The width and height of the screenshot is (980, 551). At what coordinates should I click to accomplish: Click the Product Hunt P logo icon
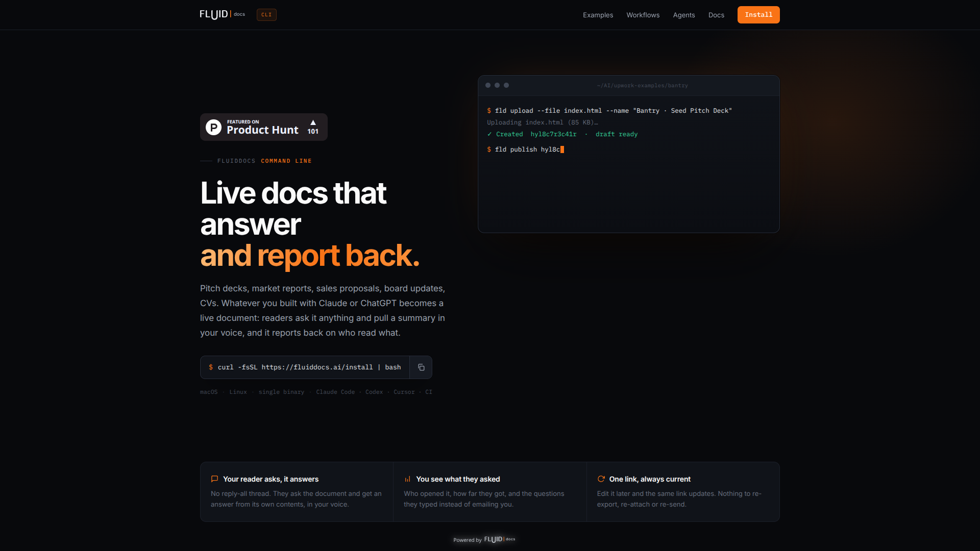[213, 127]
